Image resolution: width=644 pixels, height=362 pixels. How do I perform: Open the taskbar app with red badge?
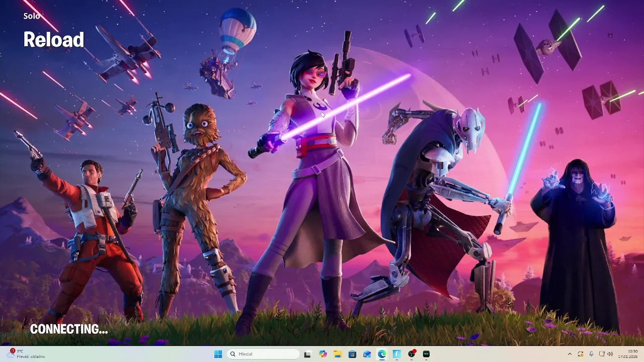coord(412,354)
